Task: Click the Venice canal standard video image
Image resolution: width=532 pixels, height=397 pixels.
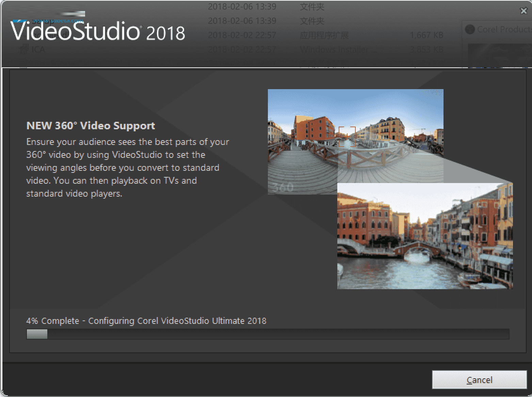Action: (x=424, y=236)
